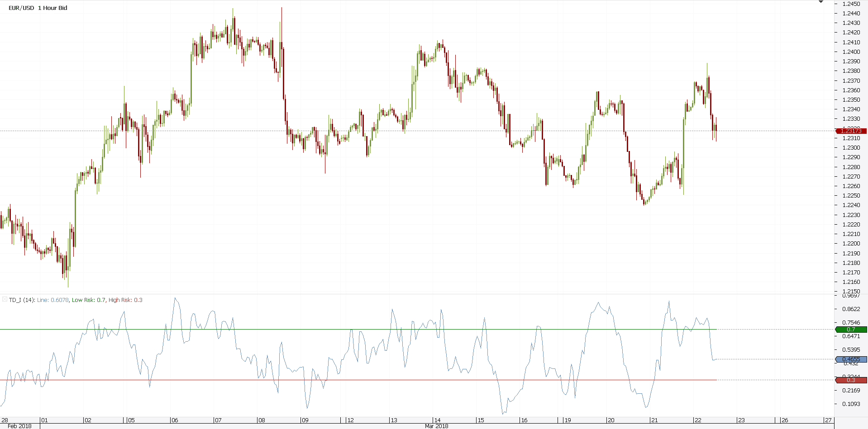Select the date 14 on the time axis

[x=438, y=420]
